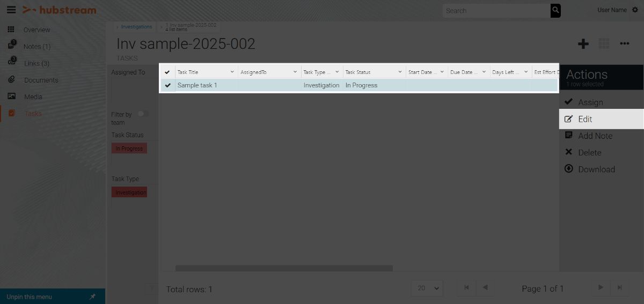Click the pin icon beside Unpin this menu

pyautogui.click(x=92, y=296)
